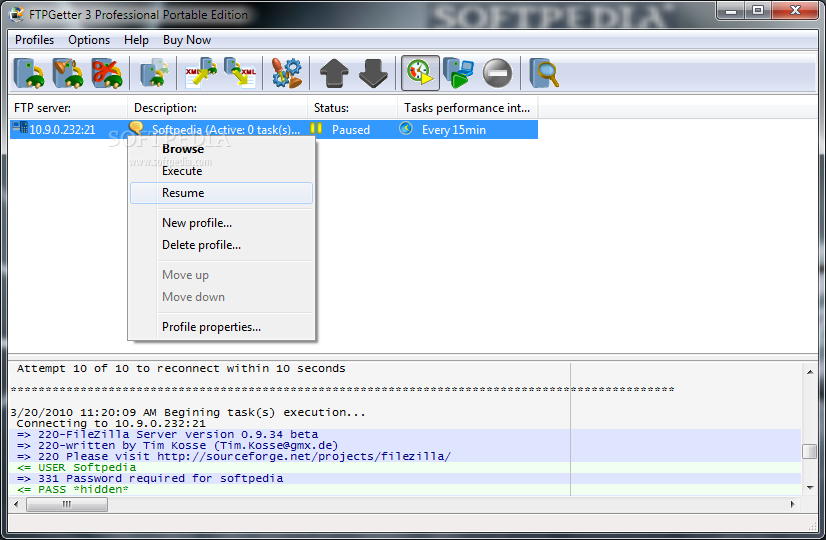Viewport: 826px width, 540px height.
Task: Click the Tasks performance int... column header
Action: pos(468,108)
